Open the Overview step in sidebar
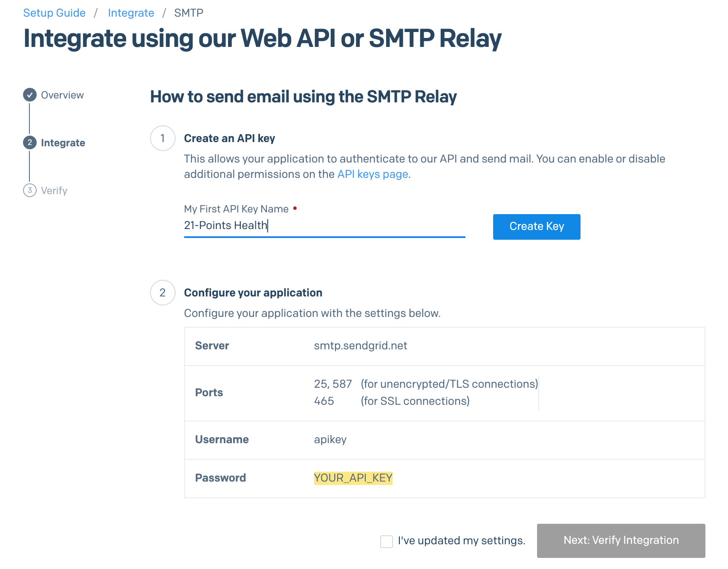Image resolution: width=728 pixels, height=569 pixels. coord(62,95)
